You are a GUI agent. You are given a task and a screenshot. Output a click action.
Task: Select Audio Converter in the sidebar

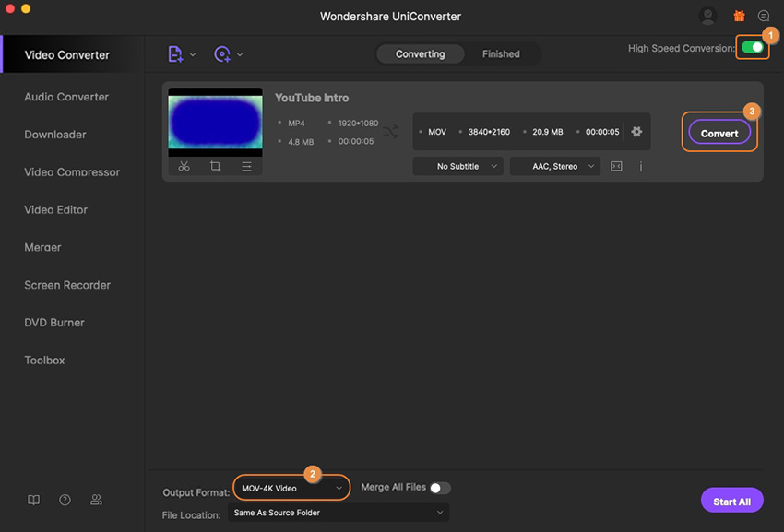click(x=66, y=97)
